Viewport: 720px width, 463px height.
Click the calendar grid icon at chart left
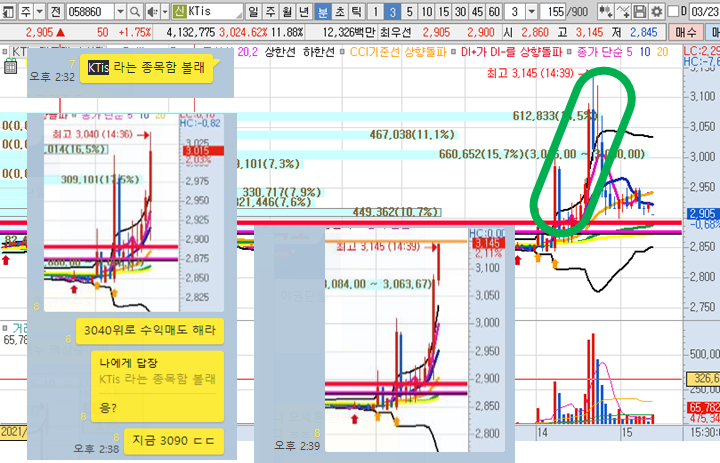click(x=10, y=68)
